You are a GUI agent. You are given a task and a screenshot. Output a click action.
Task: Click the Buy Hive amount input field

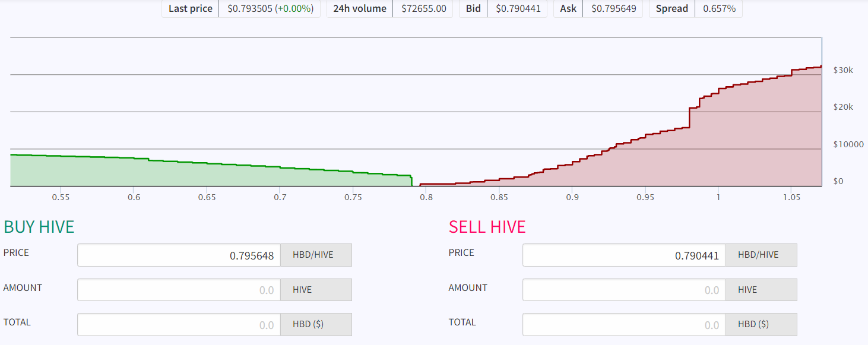point(179,290)
